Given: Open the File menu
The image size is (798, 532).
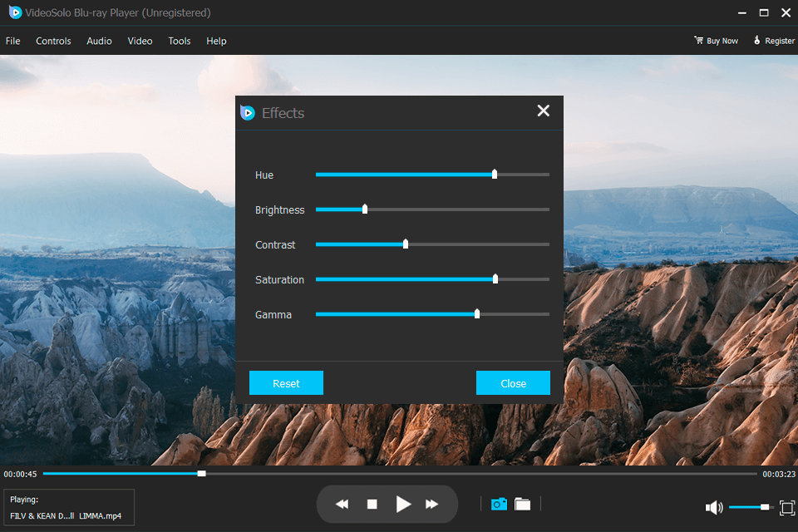Looking at the screenshot, I should pyautogui.click(x=12, y=40).
